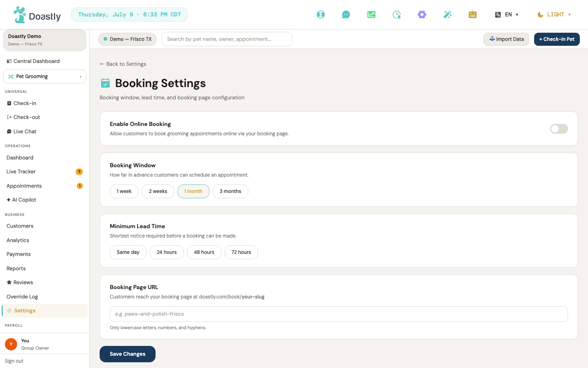Open AI Copilot in the sidebar
Image resolution: width=588 pixels, height=368 pixels.
coord(45,200)
